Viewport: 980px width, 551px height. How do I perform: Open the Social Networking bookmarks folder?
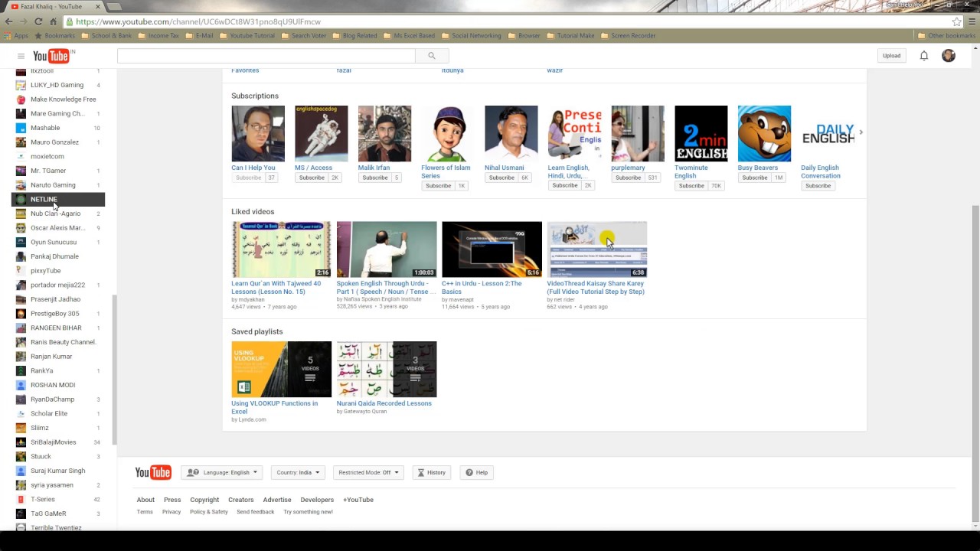click(472, 36)
